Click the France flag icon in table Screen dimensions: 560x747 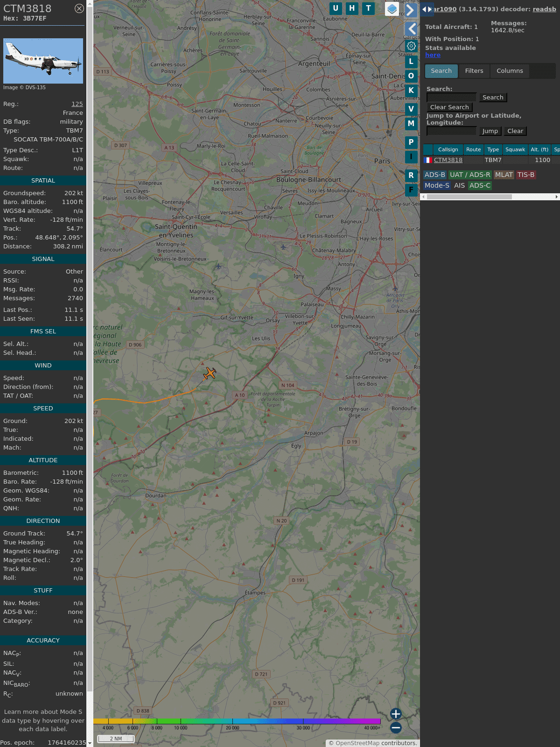click(427, 160)
